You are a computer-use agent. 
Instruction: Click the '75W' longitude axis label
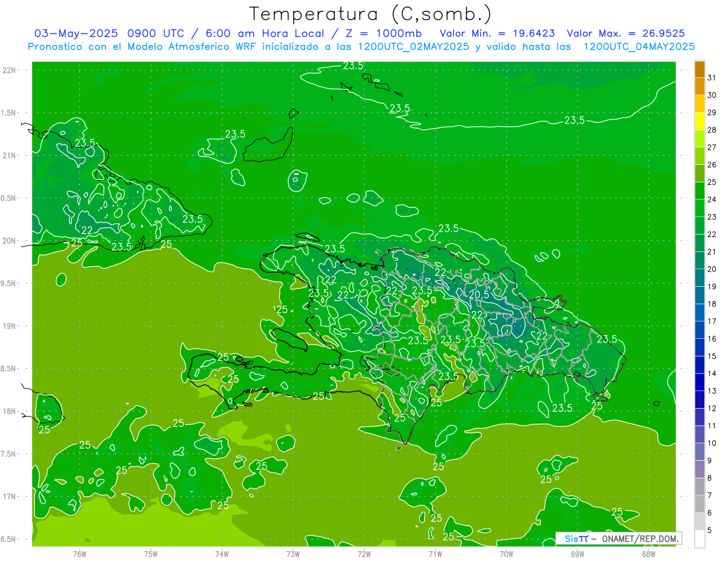coord(150,554)
